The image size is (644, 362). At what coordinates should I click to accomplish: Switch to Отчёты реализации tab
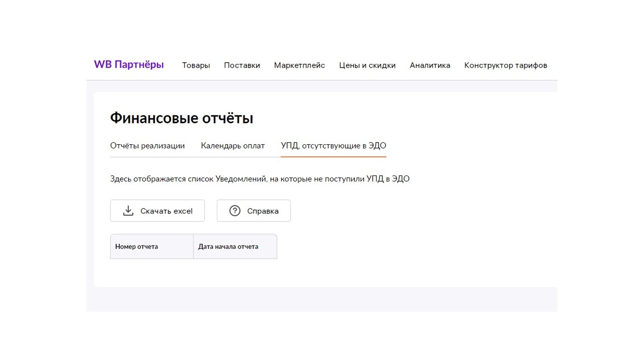click(148, 146)
